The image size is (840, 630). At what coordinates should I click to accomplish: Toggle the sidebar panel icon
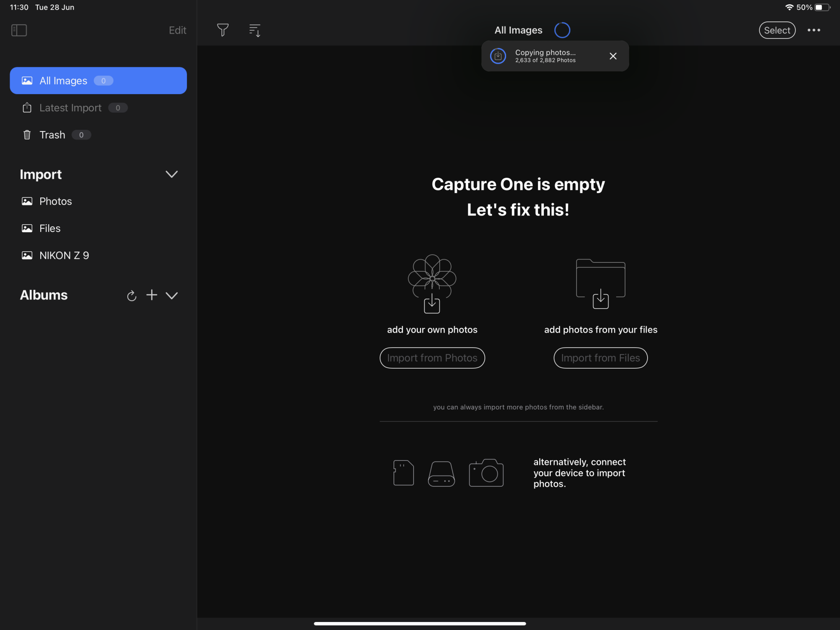(19, 30)
